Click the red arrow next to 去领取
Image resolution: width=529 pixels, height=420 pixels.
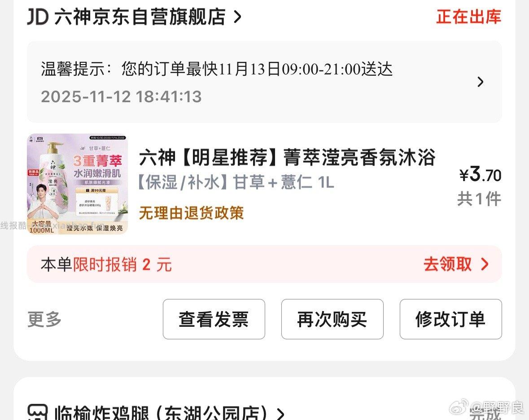click(x=485, y=264)
